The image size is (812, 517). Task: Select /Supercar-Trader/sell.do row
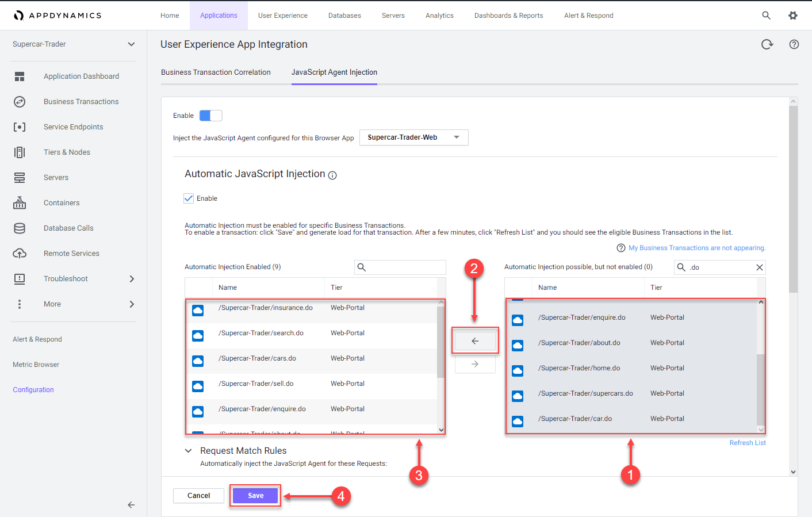(311, 386)
